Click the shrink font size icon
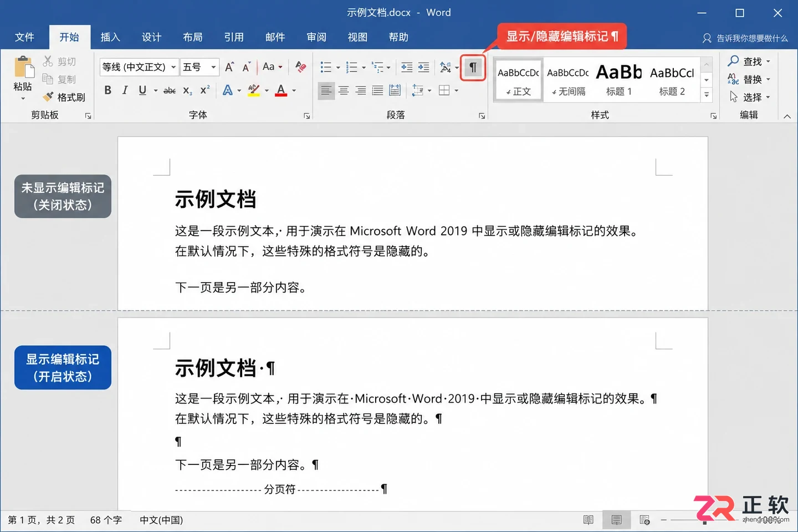 247,67
